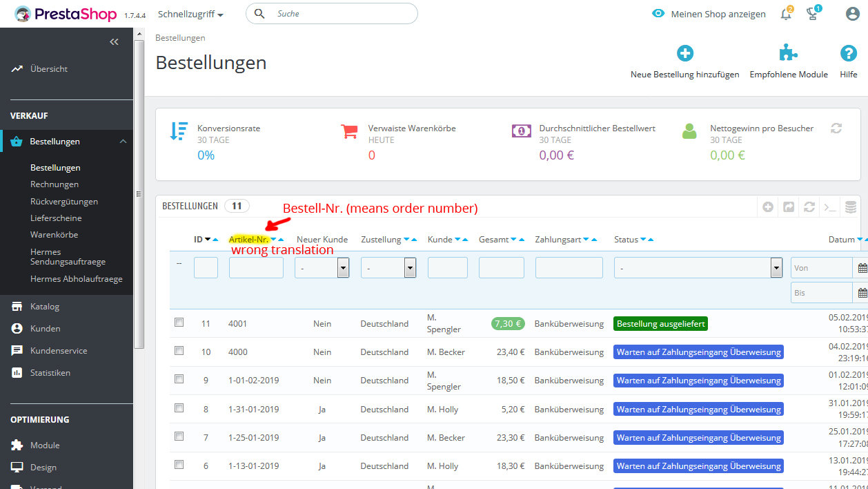Click the green 7,30 € total badge
The height and width of the screenshot is (489, 868).
[x=508, y=323]
